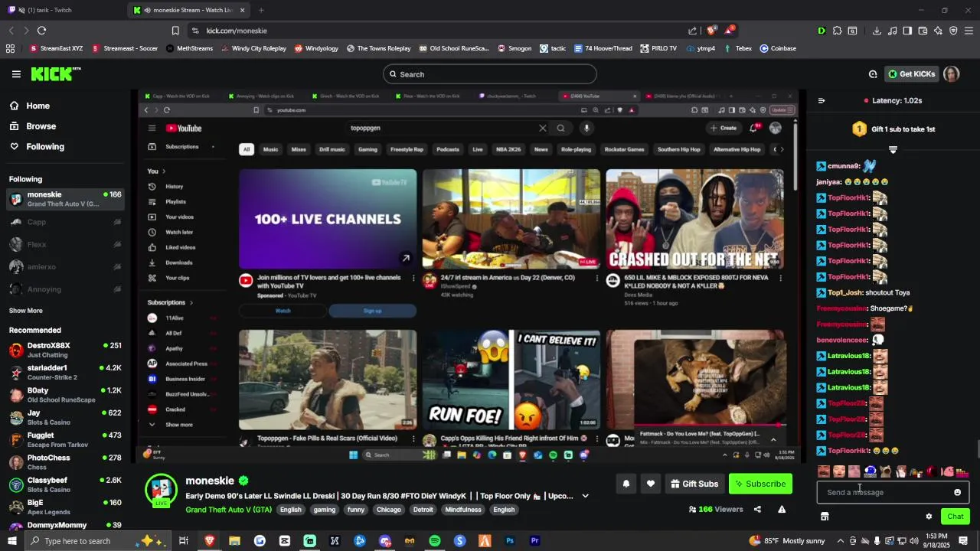Open the browser extensions puzzle icon
Viewport: 980px width, 551px height.
pos(837,31)
